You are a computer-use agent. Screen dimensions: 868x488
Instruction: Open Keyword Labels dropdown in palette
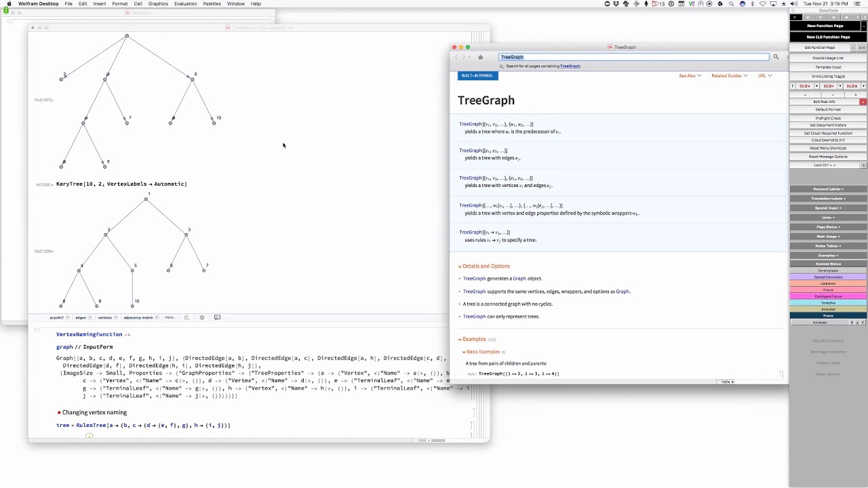(828, 189)
